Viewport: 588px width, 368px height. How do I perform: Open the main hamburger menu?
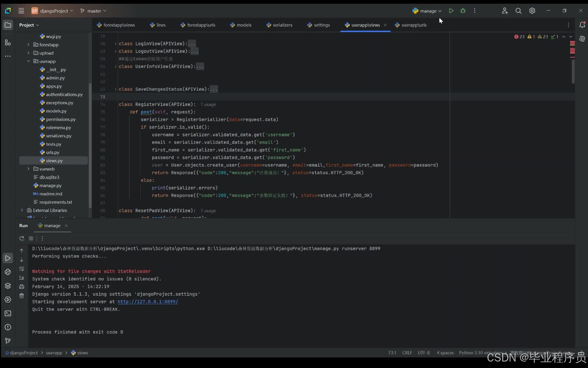pos(21,11)
